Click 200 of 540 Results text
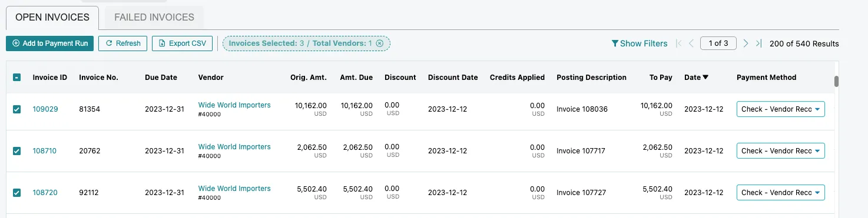 pyautogui.click(x=804, y=43)
